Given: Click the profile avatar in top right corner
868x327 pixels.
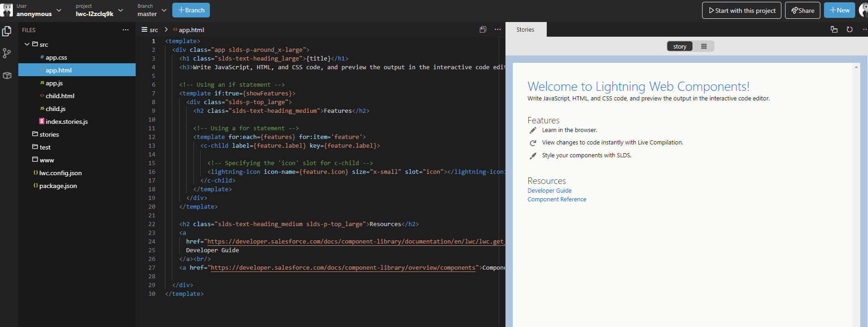Looking at the screenshot, I should (x=863, y=10).
